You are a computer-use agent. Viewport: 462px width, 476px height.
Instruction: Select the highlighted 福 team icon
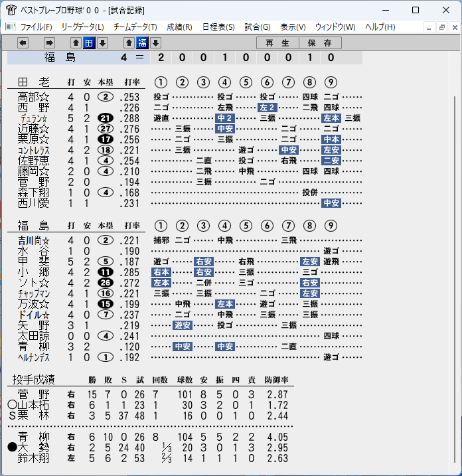click(142, 42)
